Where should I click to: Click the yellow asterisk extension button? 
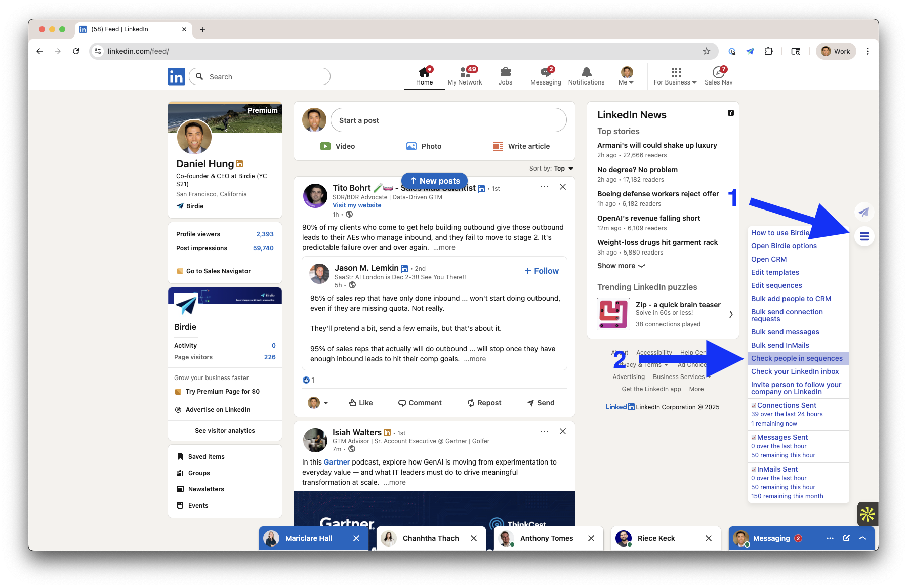coord(868,514)
